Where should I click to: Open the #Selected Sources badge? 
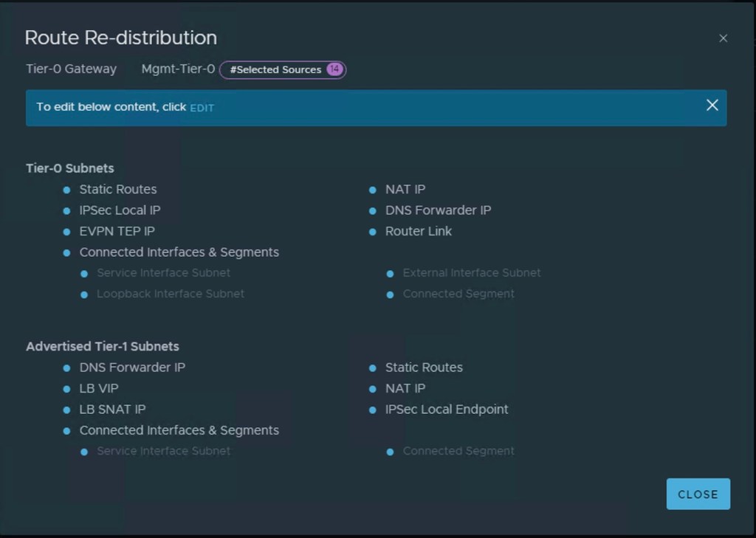pos(275,69)
